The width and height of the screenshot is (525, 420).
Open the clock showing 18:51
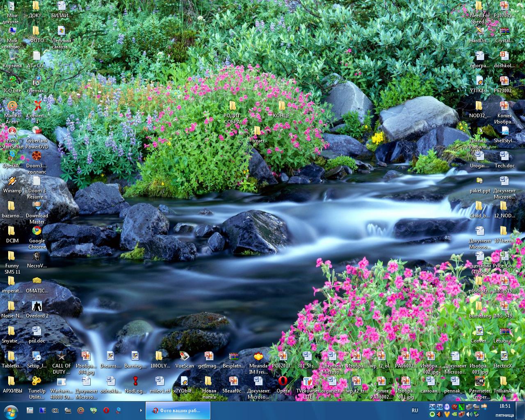coord(505,406)
